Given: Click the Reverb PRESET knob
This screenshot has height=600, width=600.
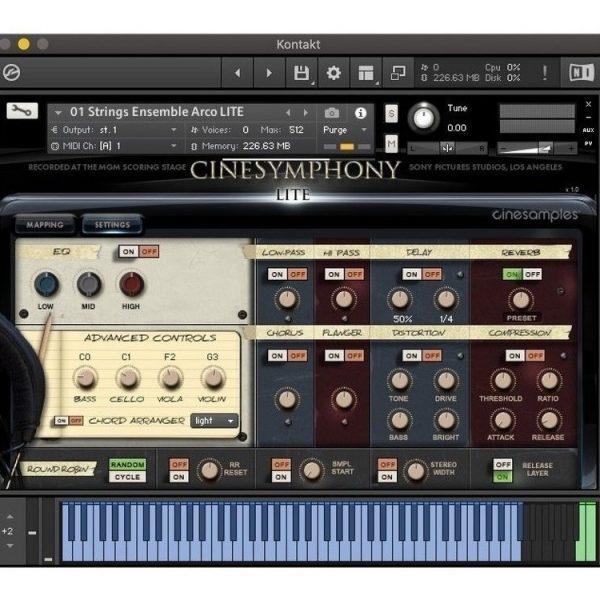Looking at the screenshot, I should (x=520, y=300).
